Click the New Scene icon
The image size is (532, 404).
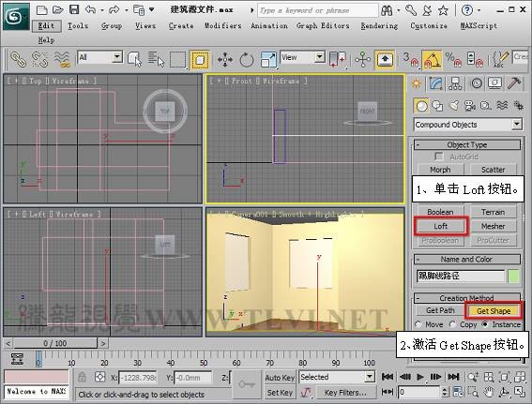[41, 9]
